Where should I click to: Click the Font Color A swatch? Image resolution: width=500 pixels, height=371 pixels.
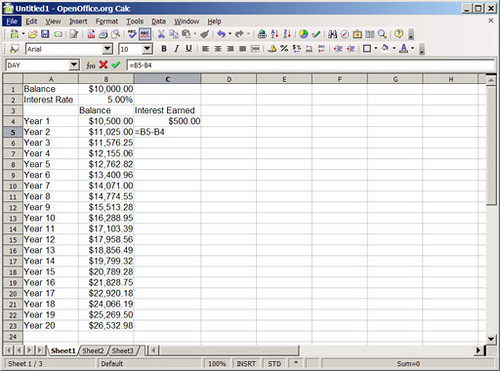[403, 49]
